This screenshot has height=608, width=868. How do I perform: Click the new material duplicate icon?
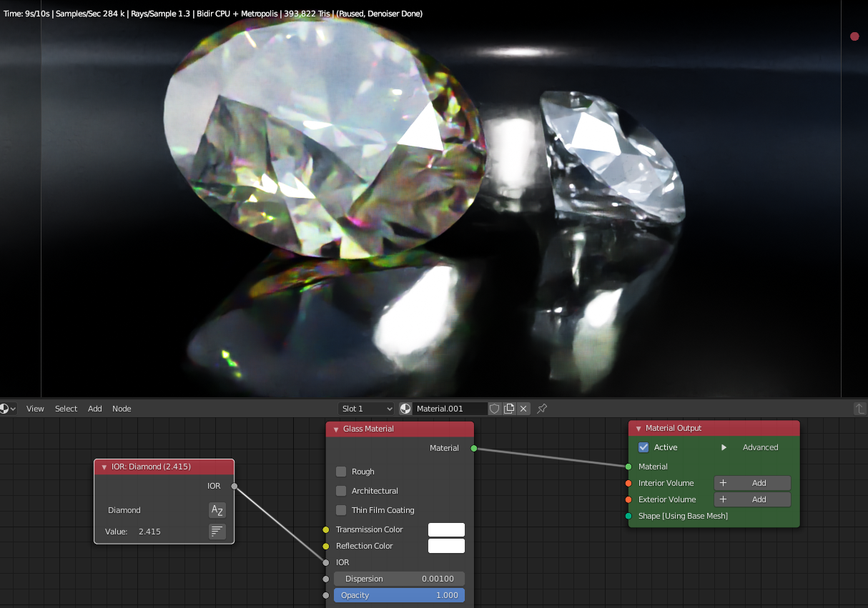coord(509,409)
